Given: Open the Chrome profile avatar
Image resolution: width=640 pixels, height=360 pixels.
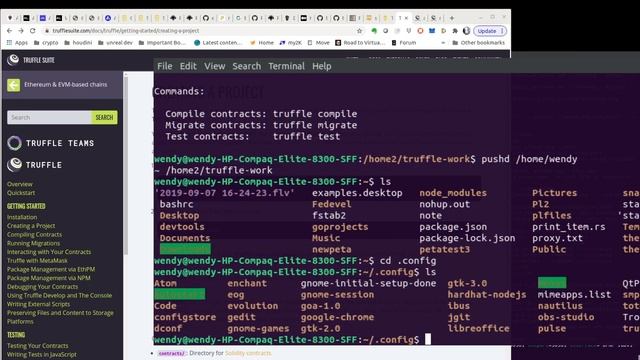Looking at the screenshot, I should click(466, 31).
